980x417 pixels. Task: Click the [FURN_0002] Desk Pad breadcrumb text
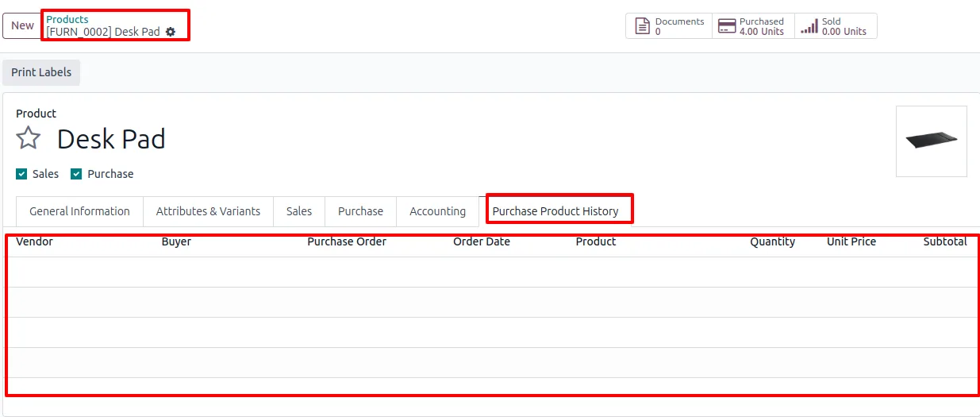(x=103, y=32)
